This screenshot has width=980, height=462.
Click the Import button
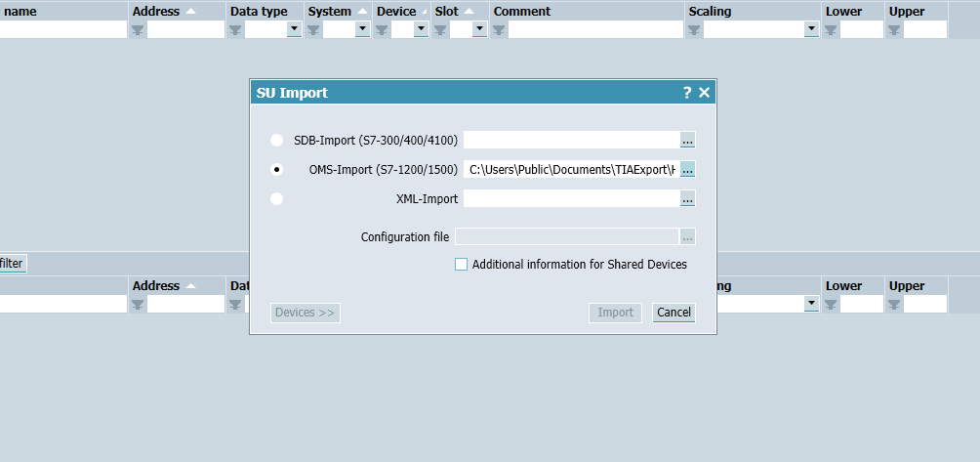coord(615,313)
